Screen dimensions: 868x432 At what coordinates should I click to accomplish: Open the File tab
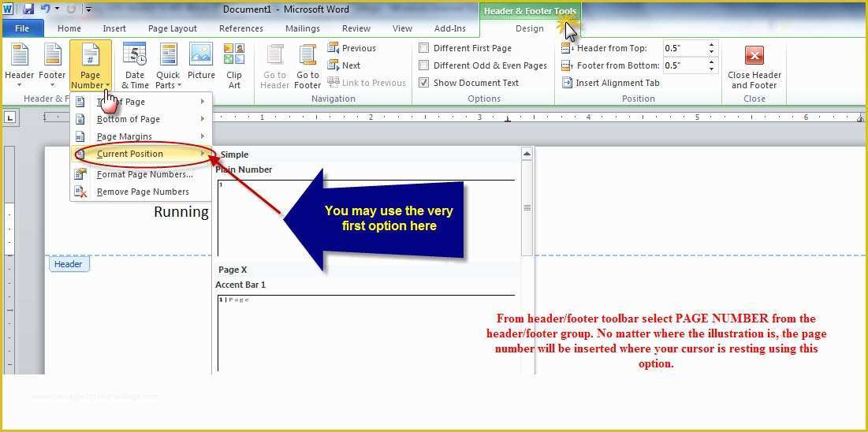tap(22, 28)
